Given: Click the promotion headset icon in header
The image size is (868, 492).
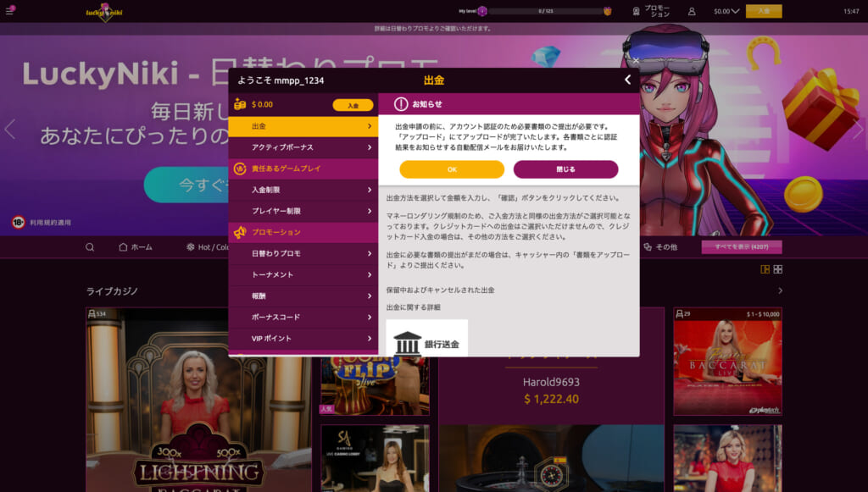Looking at the screenshot, I should 636,11.
